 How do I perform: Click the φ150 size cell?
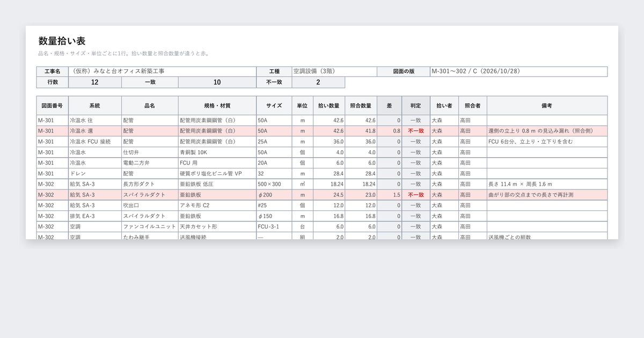[x=274, y=216]
